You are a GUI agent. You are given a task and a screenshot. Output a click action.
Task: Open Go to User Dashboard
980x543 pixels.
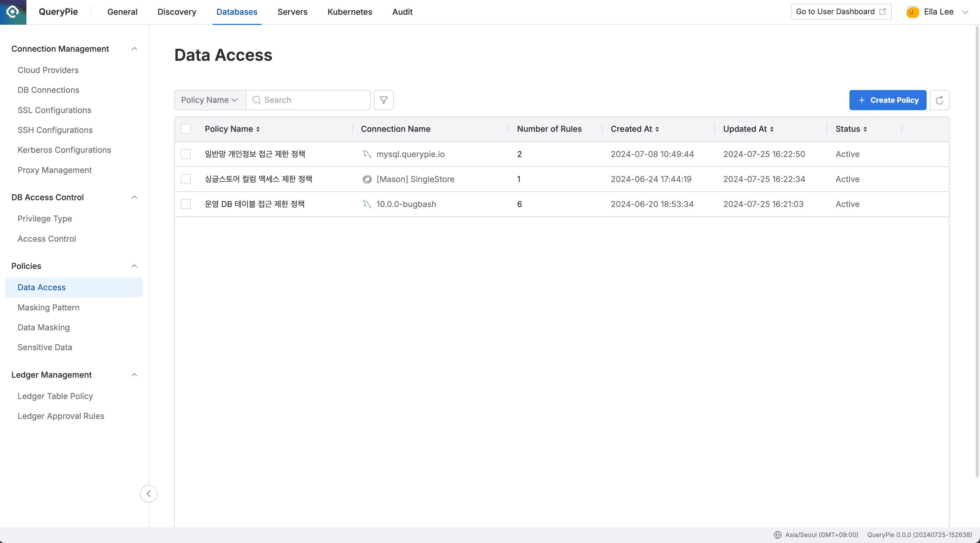(840, 11)
